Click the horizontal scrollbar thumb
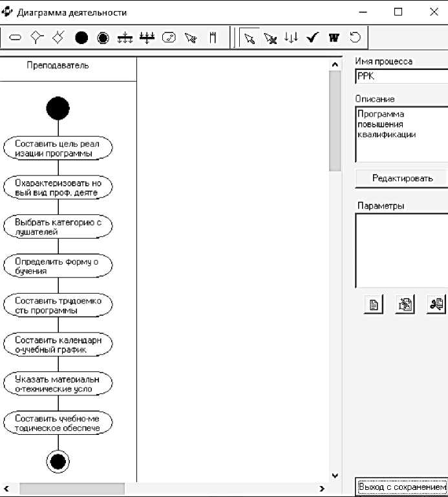448x497 pixels. 72,489
